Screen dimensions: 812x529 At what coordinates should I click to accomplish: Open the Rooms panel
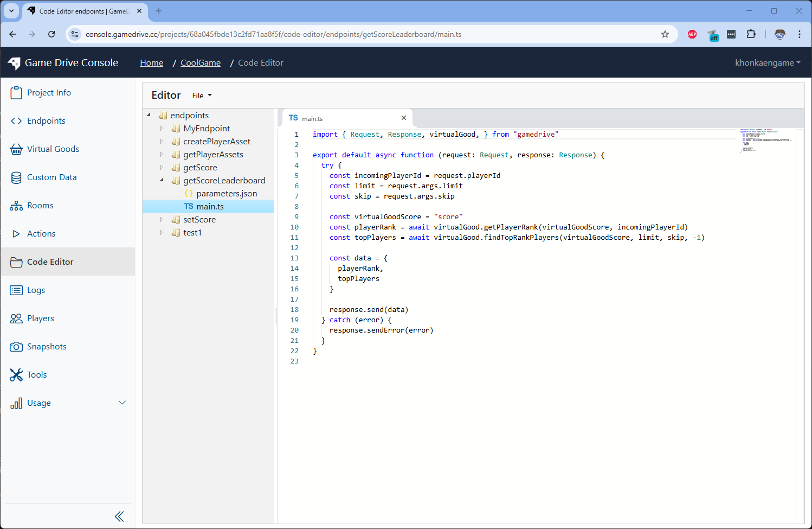(x=38, y=205)
